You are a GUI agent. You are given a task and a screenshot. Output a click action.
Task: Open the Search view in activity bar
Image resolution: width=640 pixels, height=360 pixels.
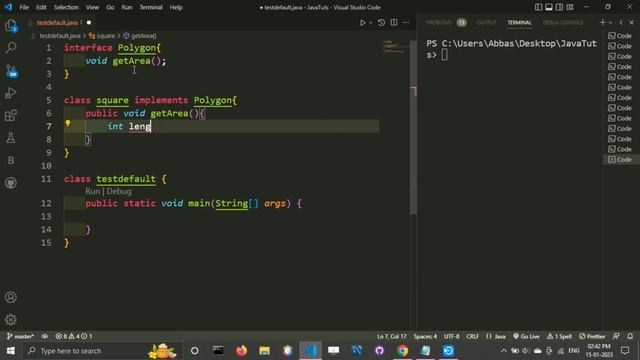(x=11, y=48)
